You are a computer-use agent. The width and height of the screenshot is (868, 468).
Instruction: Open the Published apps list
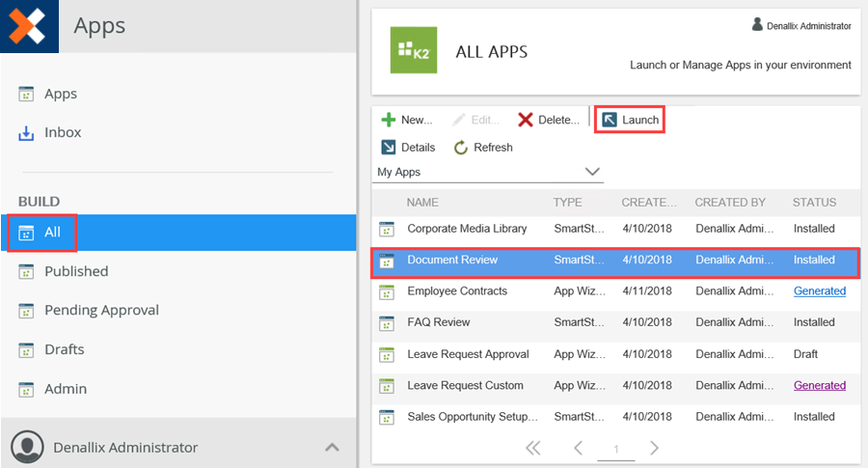point(76,271)
